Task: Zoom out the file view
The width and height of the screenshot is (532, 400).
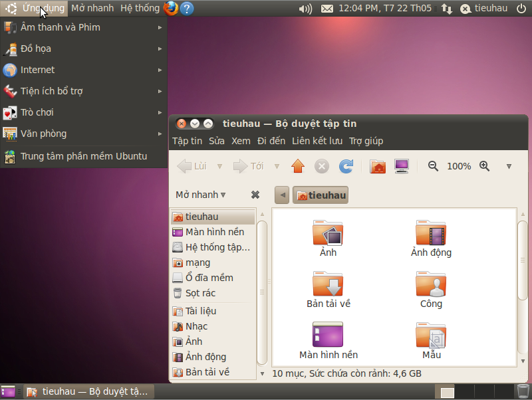Action: (x=433, y=166)
